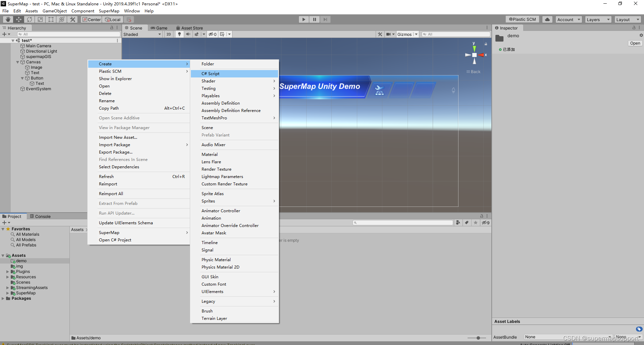
Task: Open custom editor tools
Action: (72, 19)
